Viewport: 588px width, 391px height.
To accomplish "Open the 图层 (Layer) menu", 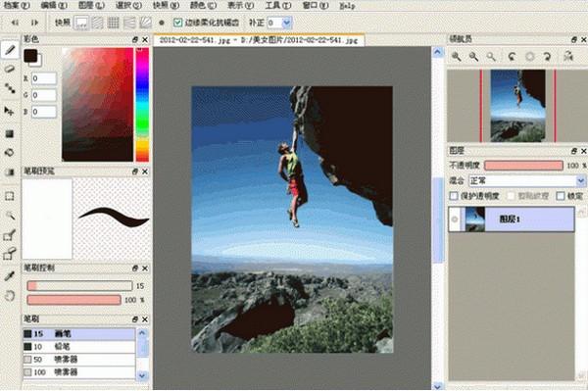I will pos(91,5).
